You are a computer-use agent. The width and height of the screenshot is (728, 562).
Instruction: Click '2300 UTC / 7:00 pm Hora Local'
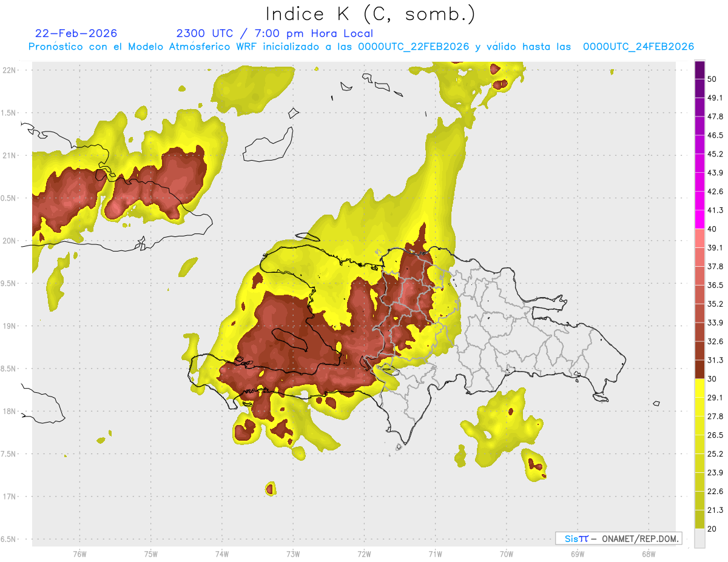tap(274, 33)
